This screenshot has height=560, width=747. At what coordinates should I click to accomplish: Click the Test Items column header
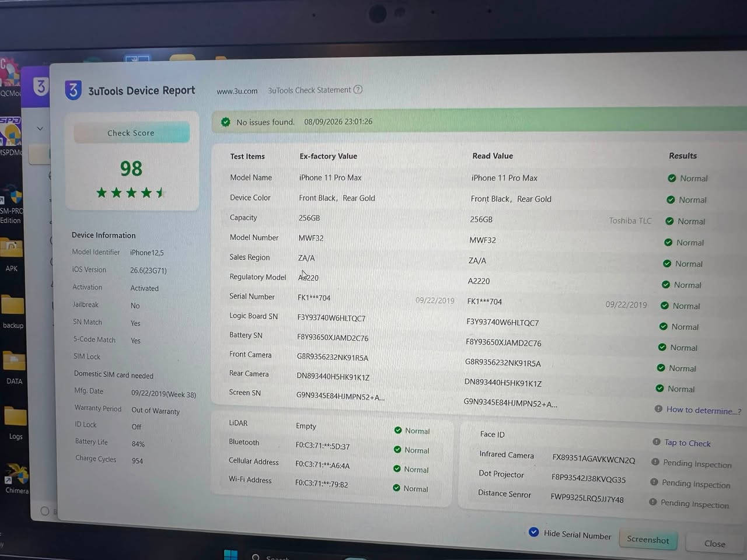click(247, 156)
